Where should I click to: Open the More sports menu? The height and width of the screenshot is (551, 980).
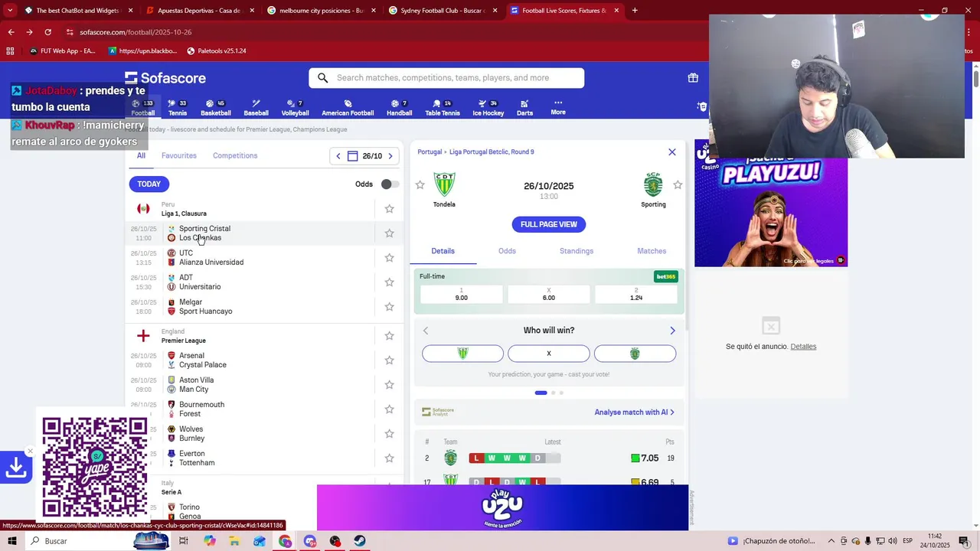pos(558,107)
